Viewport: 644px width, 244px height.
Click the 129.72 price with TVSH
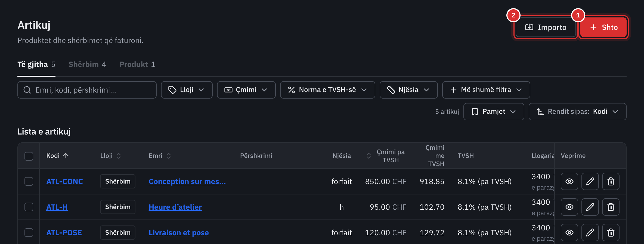[x=432, y=233]
